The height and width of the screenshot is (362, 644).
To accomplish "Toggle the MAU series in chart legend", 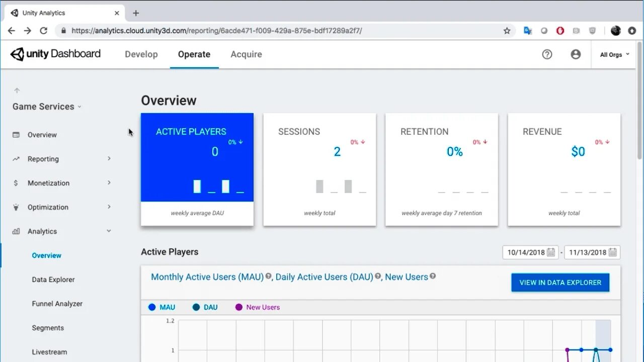I will pos(162,307).
